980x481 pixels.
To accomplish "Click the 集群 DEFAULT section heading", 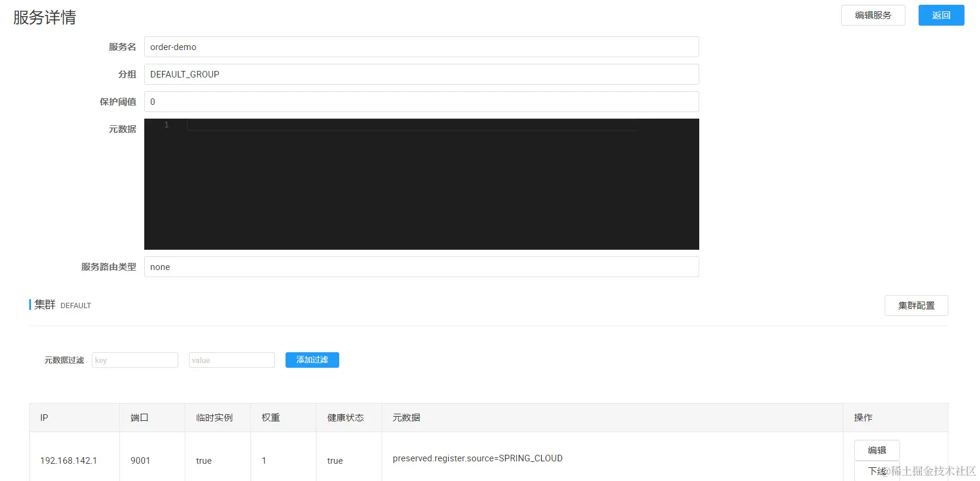I will [x=63, y=305].
